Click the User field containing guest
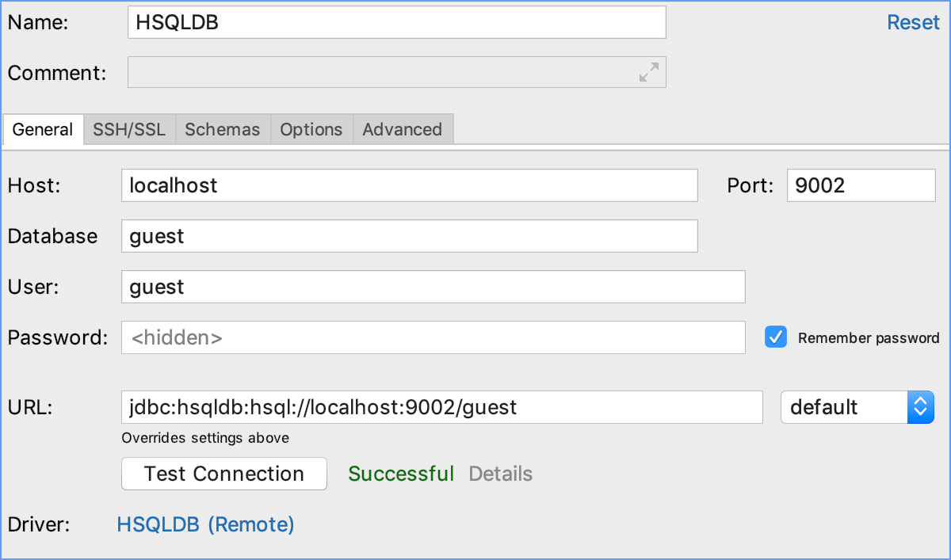Viewport: 951px width, 560px height. (433, 287)
